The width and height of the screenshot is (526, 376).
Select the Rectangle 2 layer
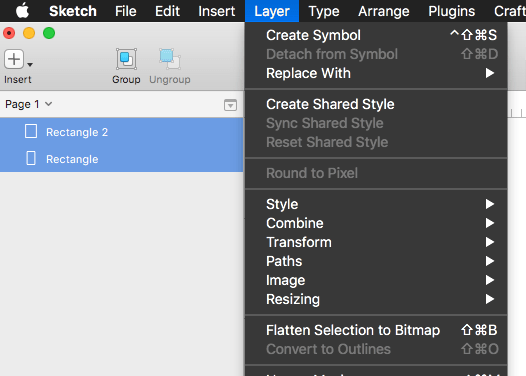[x=121, y=132]
